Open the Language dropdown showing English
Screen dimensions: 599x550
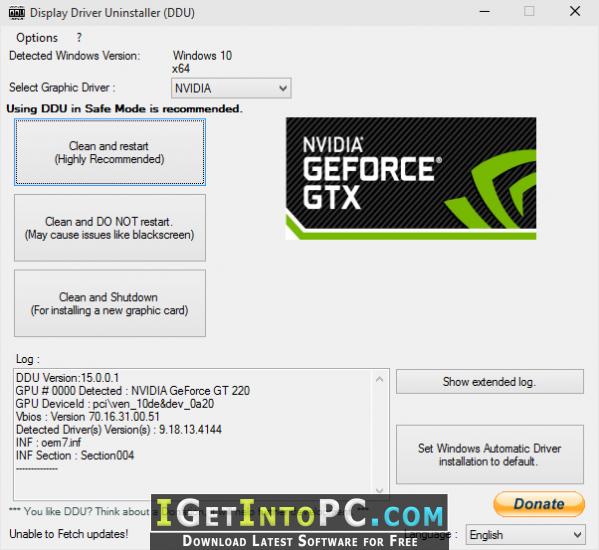(x=526, y=535)
